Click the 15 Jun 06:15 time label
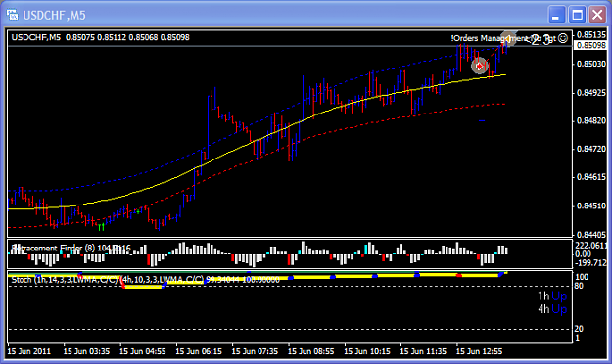Screen dimensions: 612x364 click(x=199, y=351)
